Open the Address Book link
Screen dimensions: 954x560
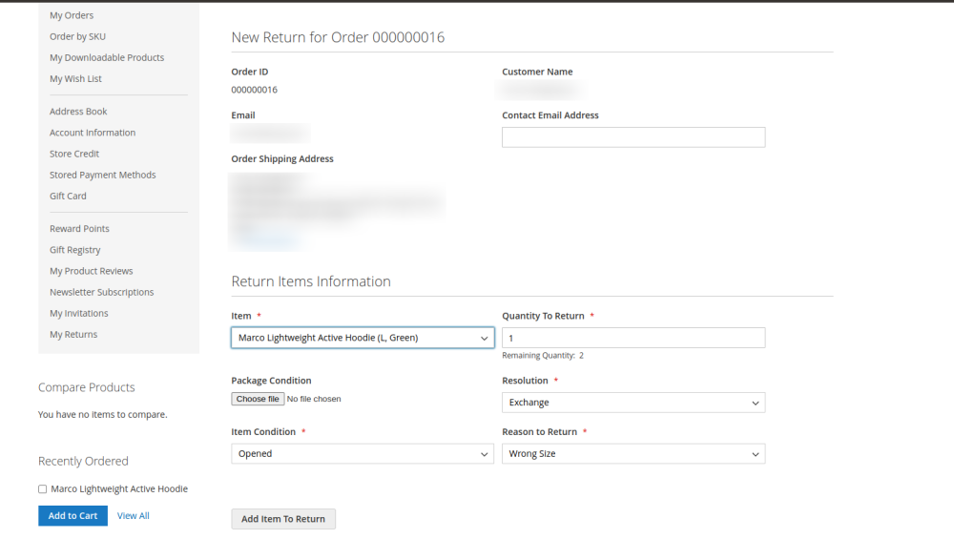[78, 112]
